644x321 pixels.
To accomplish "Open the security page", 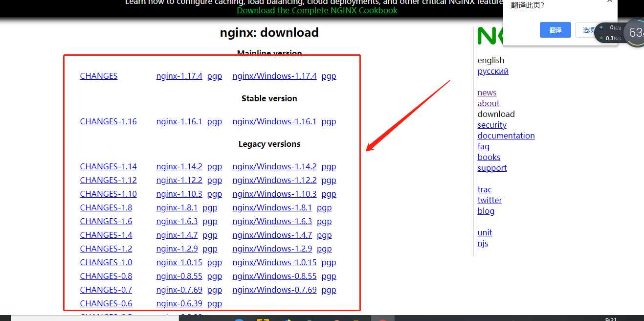I will 492,125.
